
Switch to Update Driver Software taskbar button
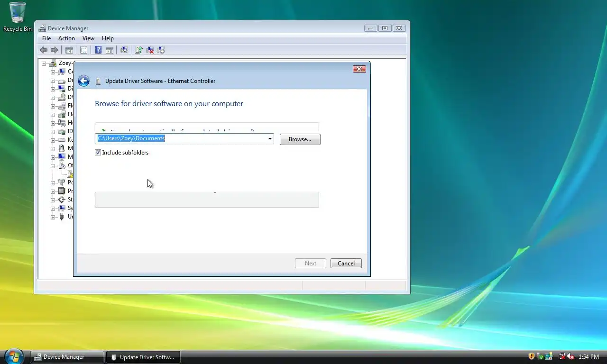143,357
